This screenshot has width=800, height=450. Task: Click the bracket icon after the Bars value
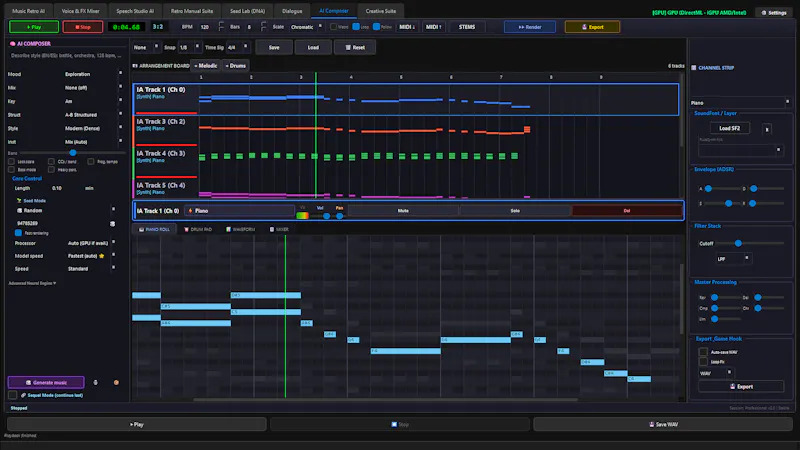click(263, 26)
